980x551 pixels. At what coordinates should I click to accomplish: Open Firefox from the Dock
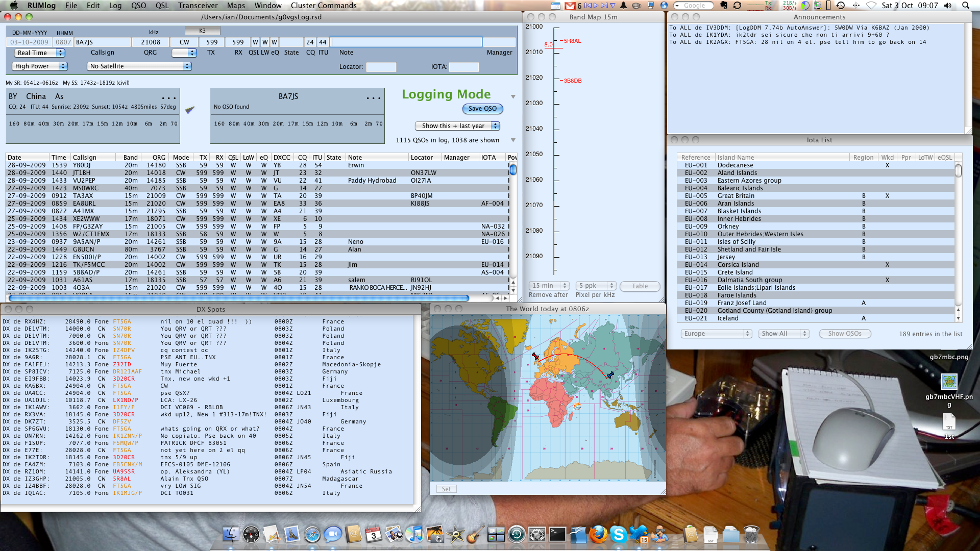click(598, 535)
